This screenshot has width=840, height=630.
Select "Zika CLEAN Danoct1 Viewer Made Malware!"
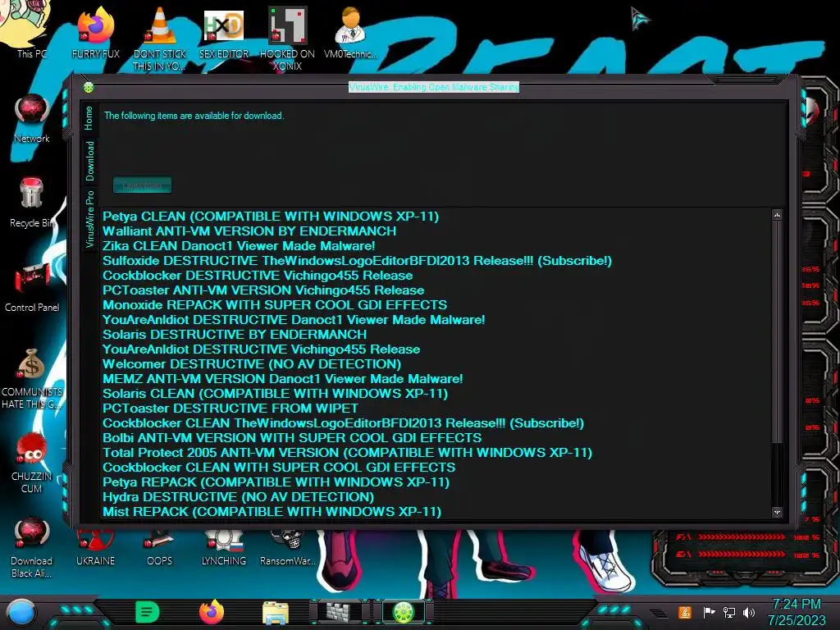[239, 246]
